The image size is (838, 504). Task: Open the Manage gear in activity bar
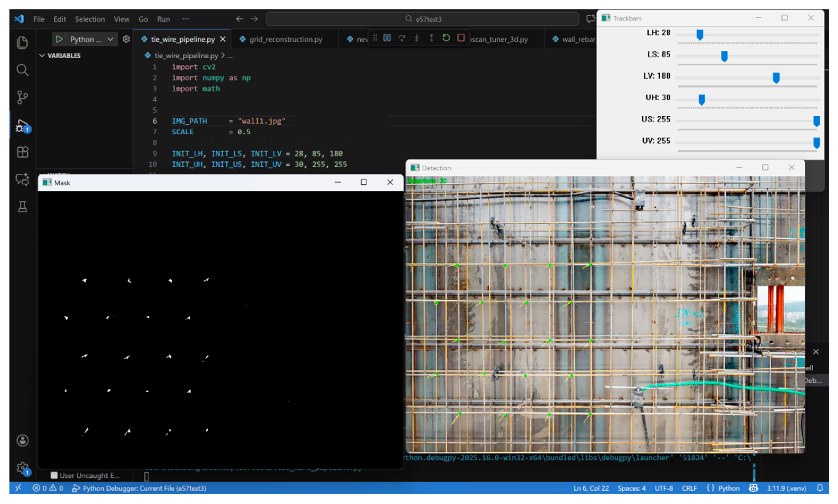pyautogui.click(x=23, y=469)
